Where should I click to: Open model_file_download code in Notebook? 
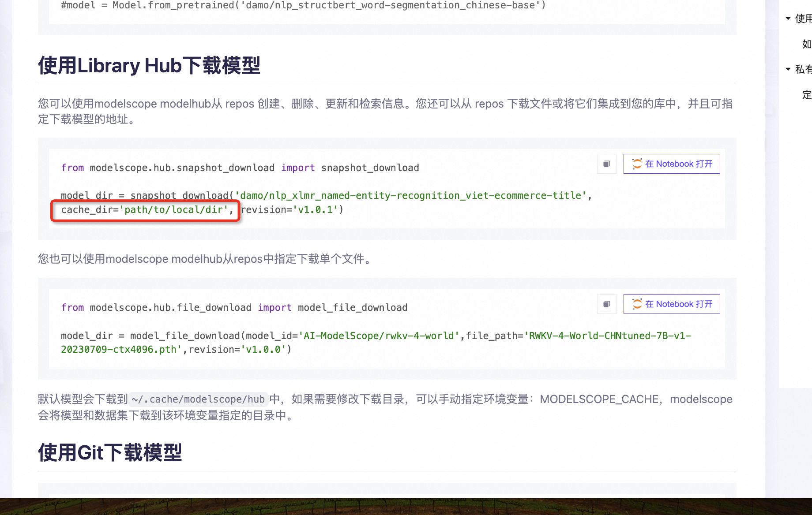[x=672, y=304]
